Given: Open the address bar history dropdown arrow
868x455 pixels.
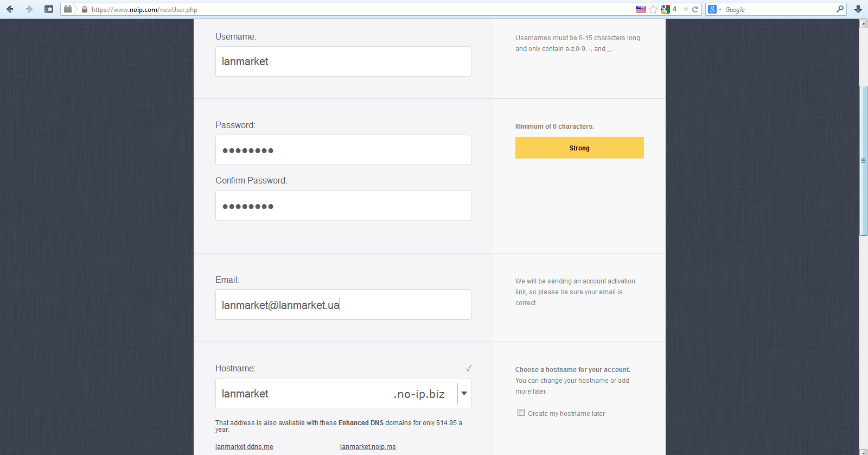Looking at the screenshot, I should tap(686, 9).
